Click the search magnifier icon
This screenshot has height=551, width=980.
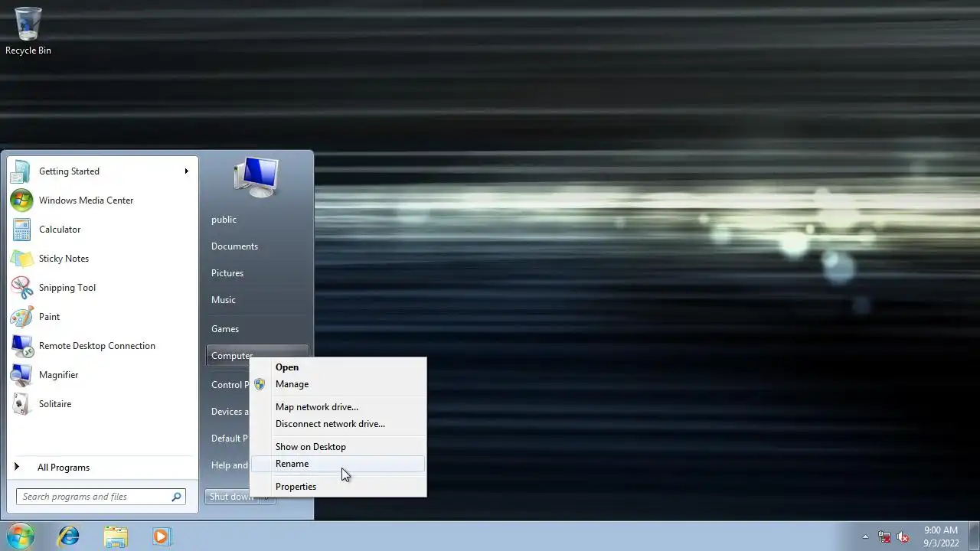pyautogui.click(x=176, y=497)
